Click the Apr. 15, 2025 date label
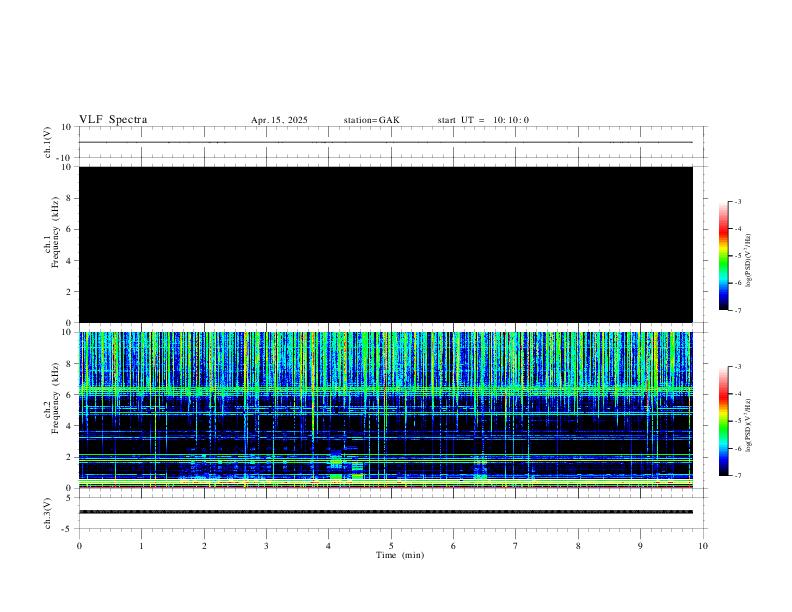The height and width of the screenshot is (612, 792). pyautogui.click(x=279, y=120)
